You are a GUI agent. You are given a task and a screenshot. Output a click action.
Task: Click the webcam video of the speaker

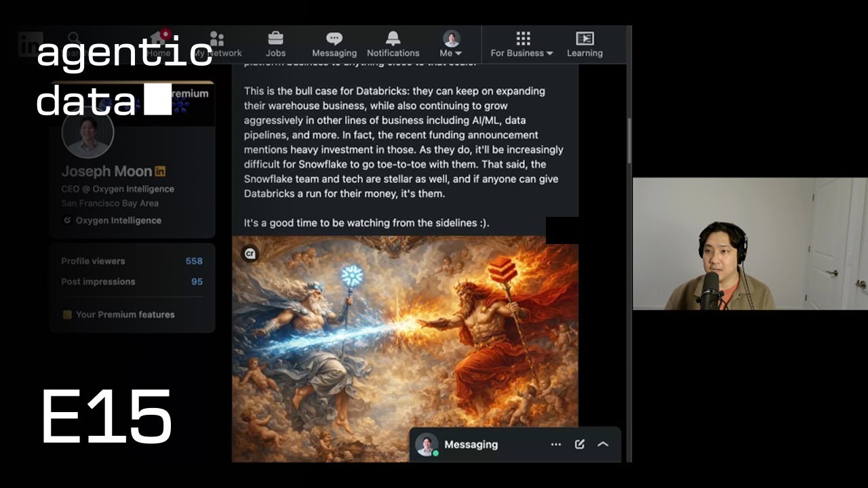[x=750, y=244]
